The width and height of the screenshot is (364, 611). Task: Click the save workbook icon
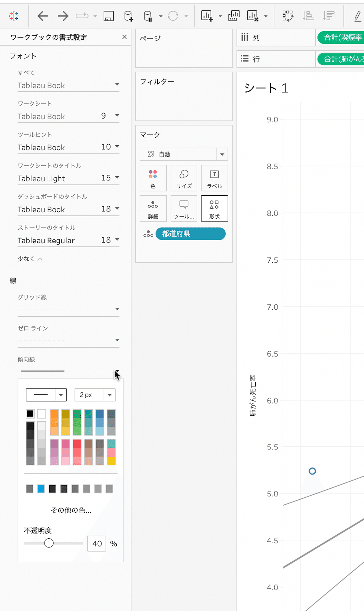pos(109,16)
